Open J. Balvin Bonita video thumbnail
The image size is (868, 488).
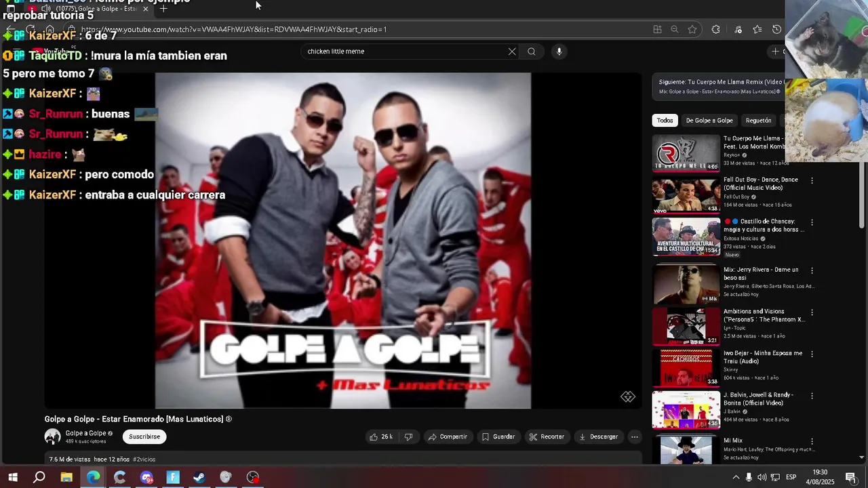coord(686,410)
